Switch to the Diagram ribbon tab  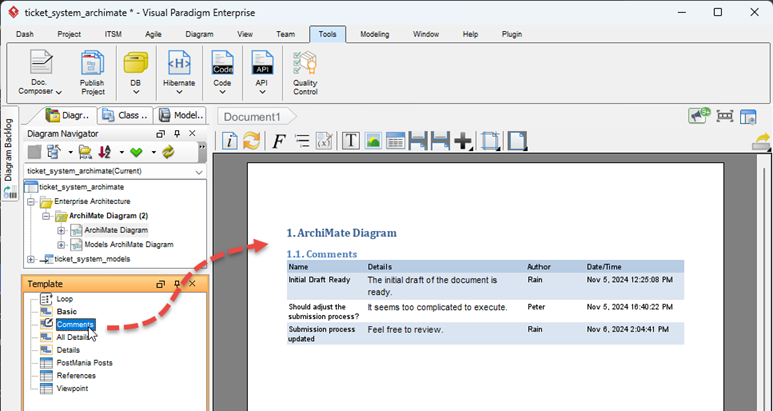tap(199, 34)
